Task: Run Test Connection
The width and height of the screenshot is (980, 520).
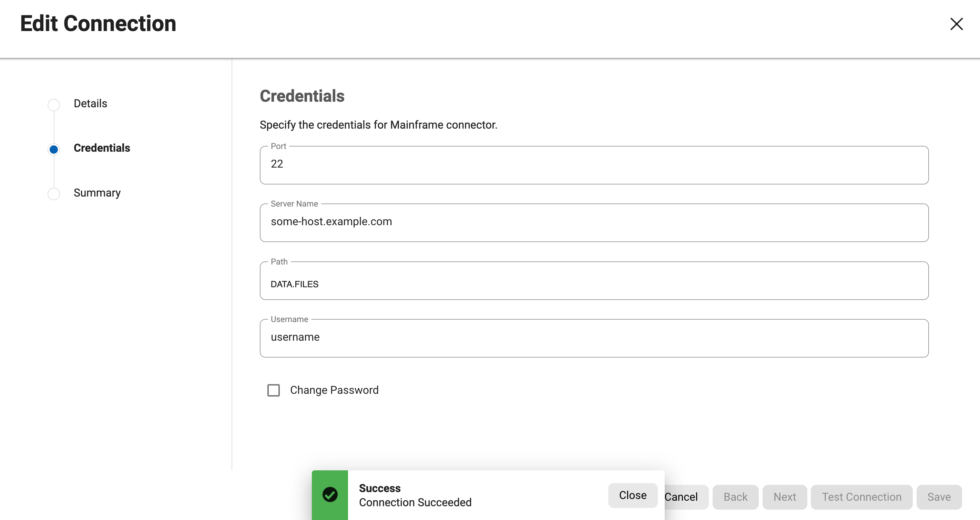Action: [x=861, y=497]
